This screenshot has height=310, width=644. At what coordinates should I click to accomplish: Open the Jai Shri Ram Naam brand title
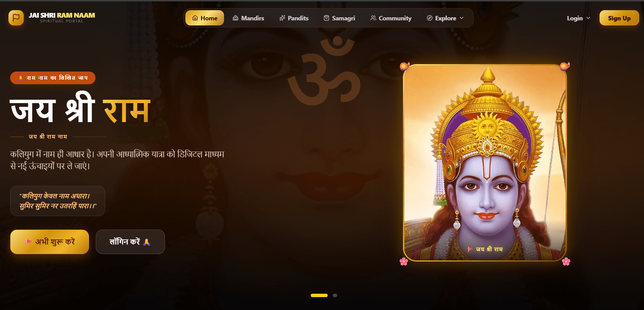click(x=62, y=15)
